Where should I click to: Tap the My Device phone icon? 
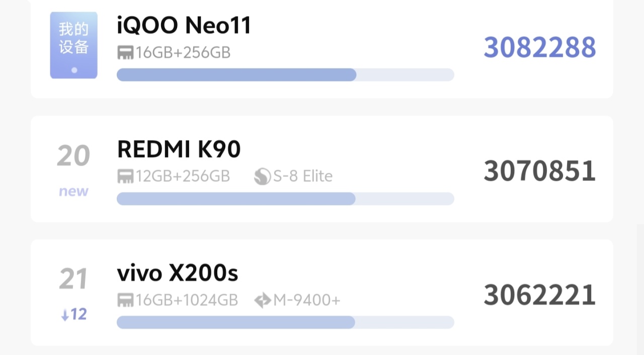click(73, 45)
